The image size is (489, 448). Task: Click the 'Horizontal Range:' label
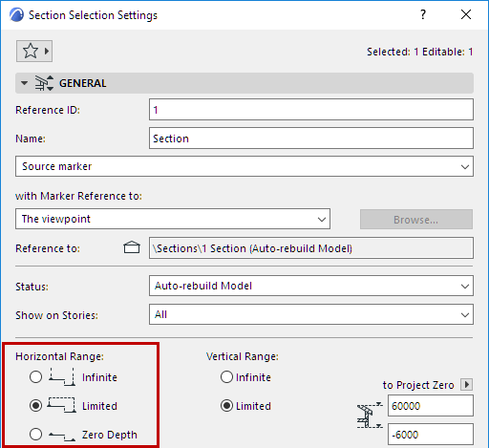[59, 356]
